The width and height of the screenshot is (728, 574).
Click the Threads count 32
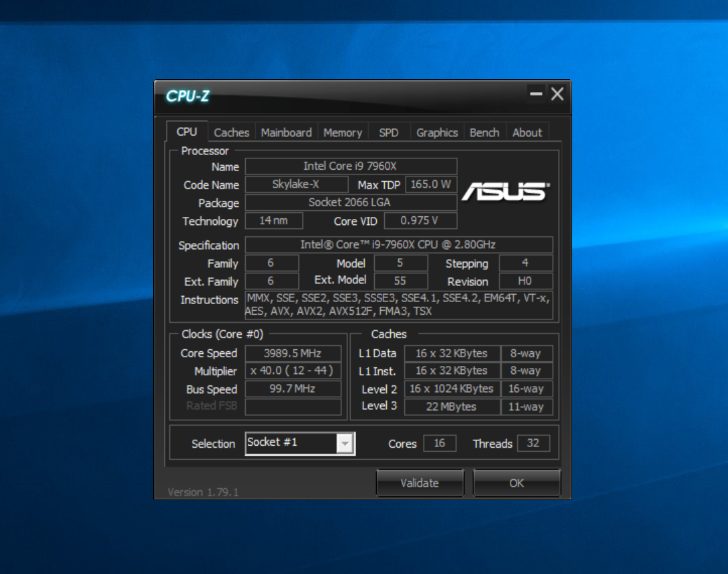click(533, 443)
